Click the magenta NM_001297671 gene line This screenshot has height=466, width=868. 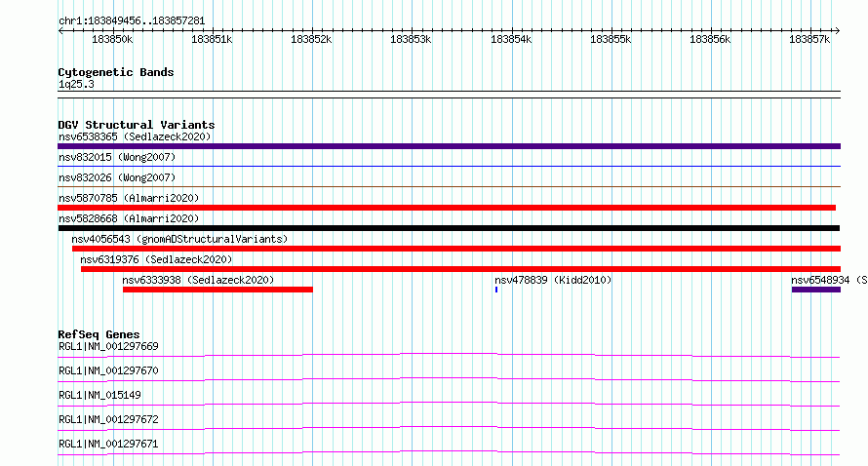point(449,452)
